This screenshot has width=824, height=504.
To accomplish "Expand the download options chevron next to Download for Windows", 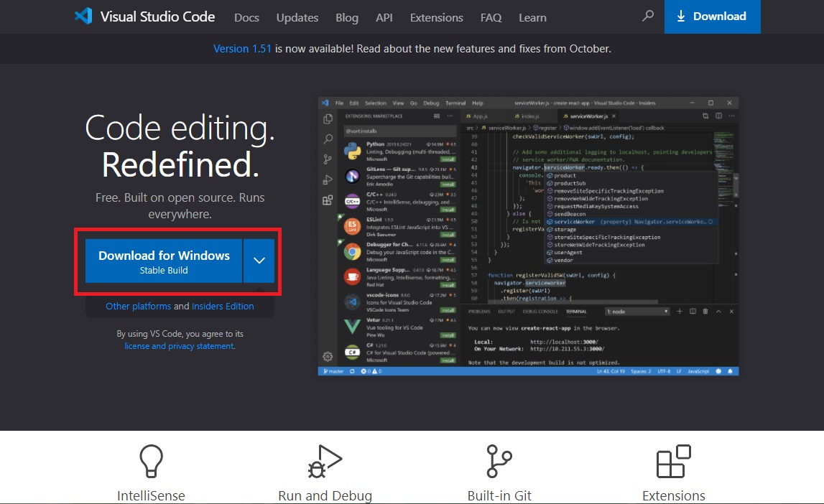I will [x=259, y=261].
